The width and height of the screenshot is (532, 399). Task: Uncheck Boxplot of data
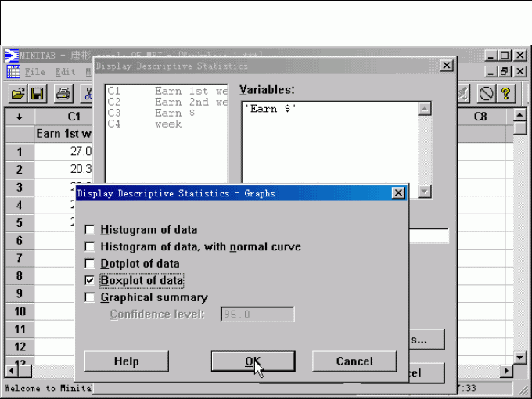[x=90, y=280]
